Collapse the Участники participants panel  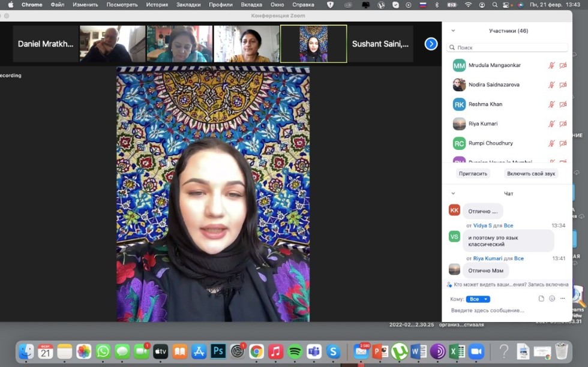(x=453, y=31)
